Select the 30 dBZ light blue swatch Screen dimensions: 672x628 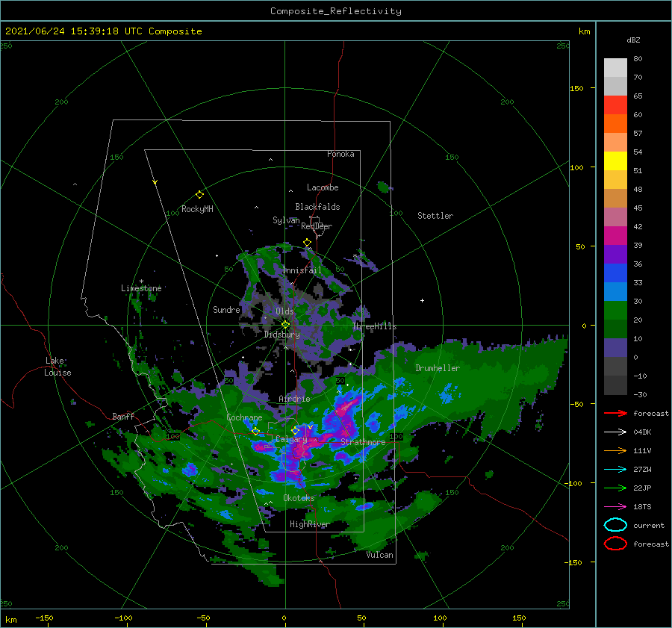click(615, 291)
